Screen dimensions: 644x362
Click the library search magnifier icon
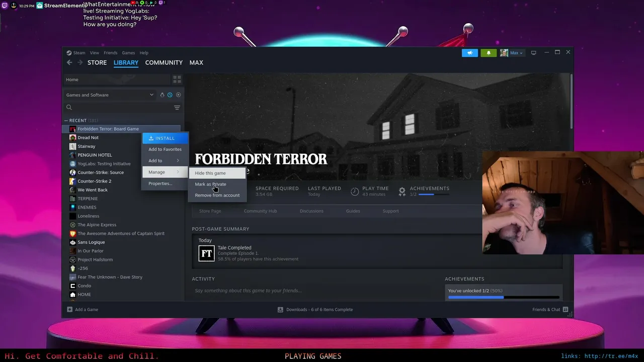(x=69, y=107)
